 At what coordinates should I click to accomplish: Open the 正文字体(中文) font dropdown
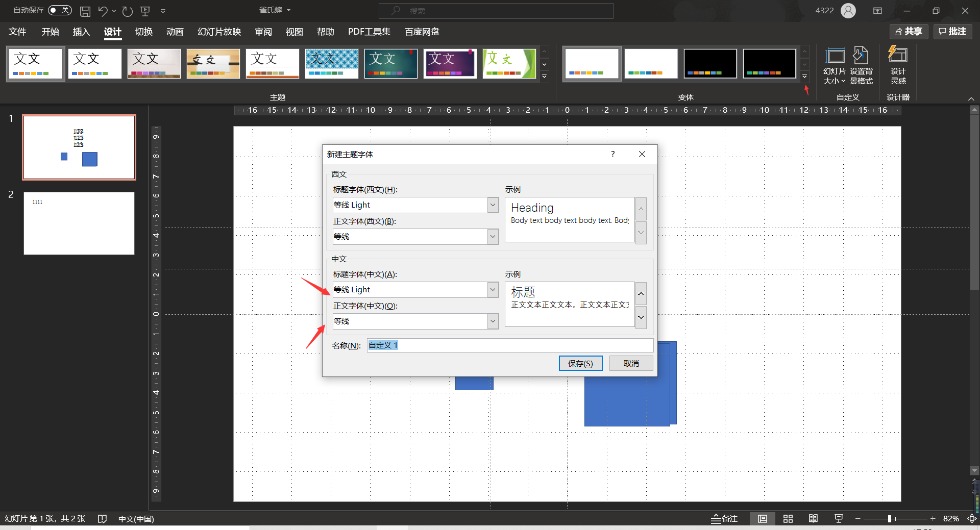pyautogui.click(x=493, y=321)
